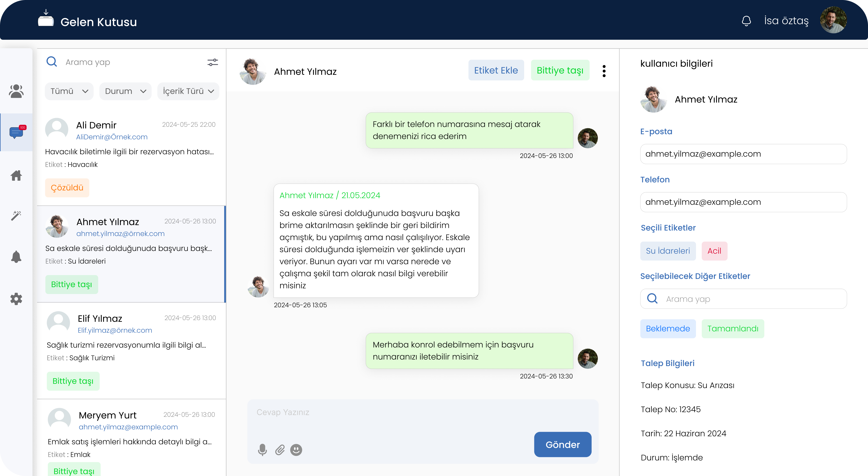The image size is (868, 476).
Task: Click the Telefon input field
Action: pos(743,202)
